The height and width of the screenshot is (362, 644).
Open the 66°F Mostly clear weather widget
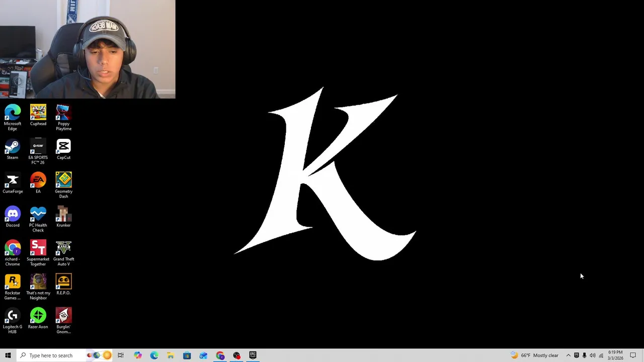pos(534,355)
